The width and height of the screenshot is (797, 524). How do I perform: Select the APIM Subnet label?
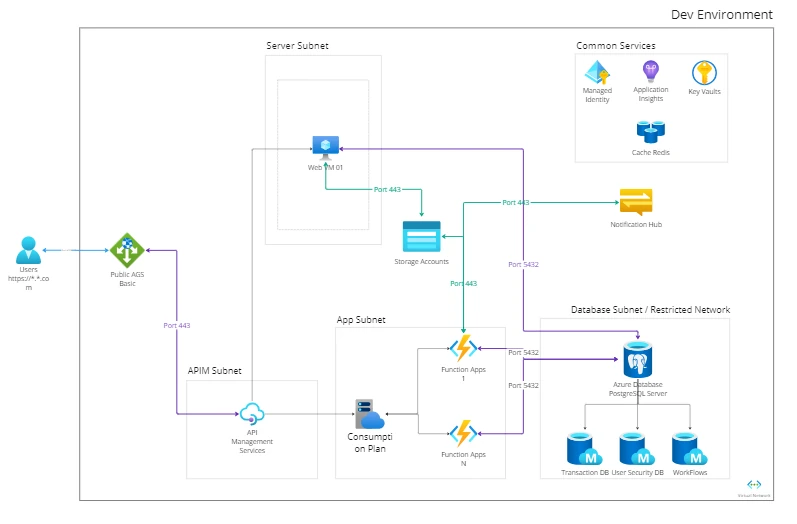click(214, 371)
